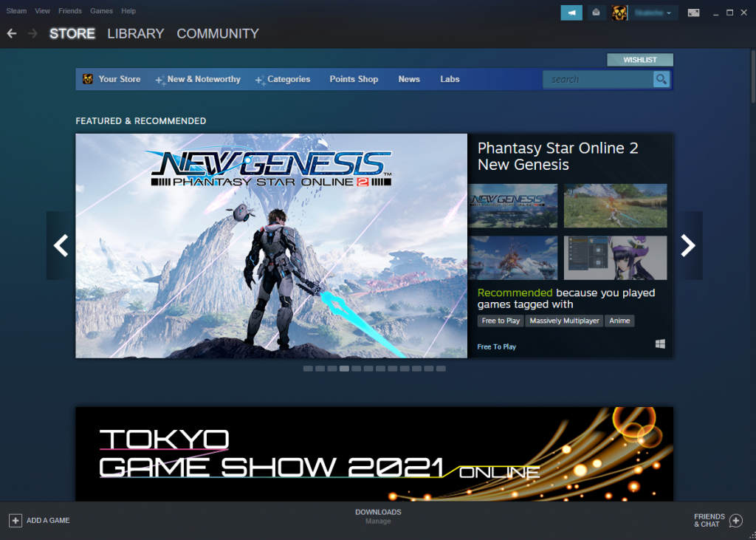Open the New Genesis main capsule image
Viewport: 756px width, 540px height.
click(x=272, y=246)
